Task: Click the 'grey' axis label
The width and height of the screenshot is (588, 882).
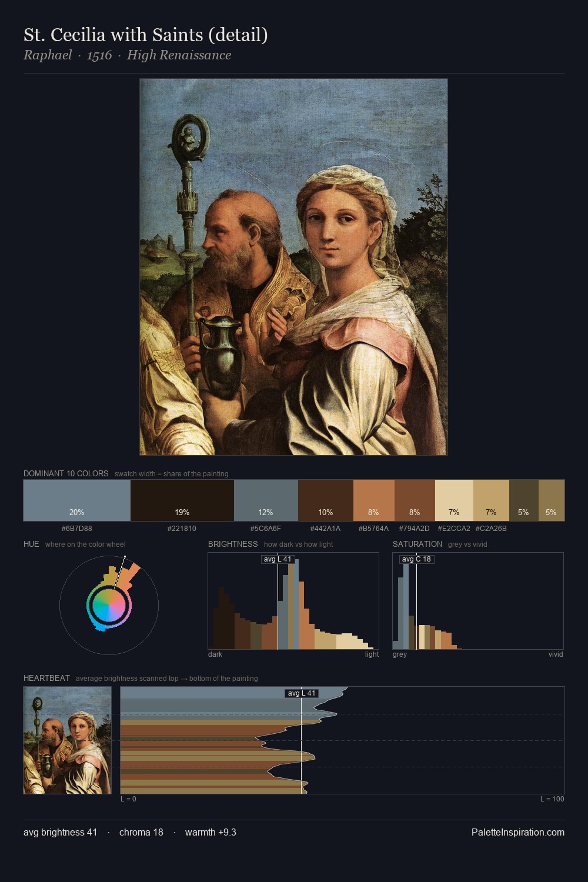Action: [x=400, y=654]
